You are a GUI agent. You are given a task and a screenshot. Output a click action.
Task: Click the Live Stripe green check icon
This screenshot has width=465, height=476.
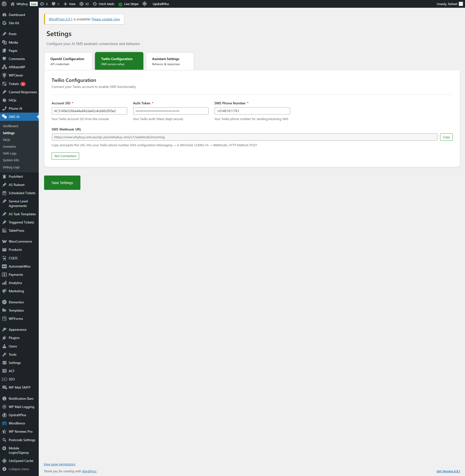point(120,4)
